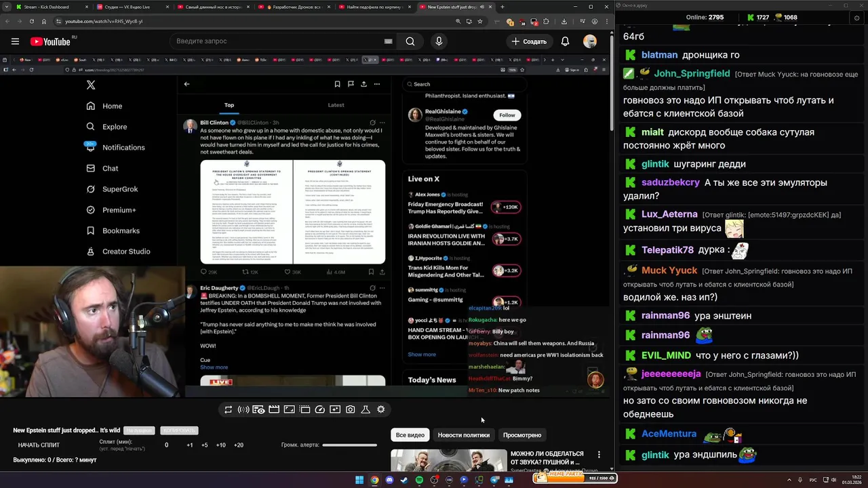
Task: Open МОЖНО ЛИ ОБДЕЛАТЬСЯ ОТ ЗВУКА video thumbnail
Action: click(x=449, y=460)
